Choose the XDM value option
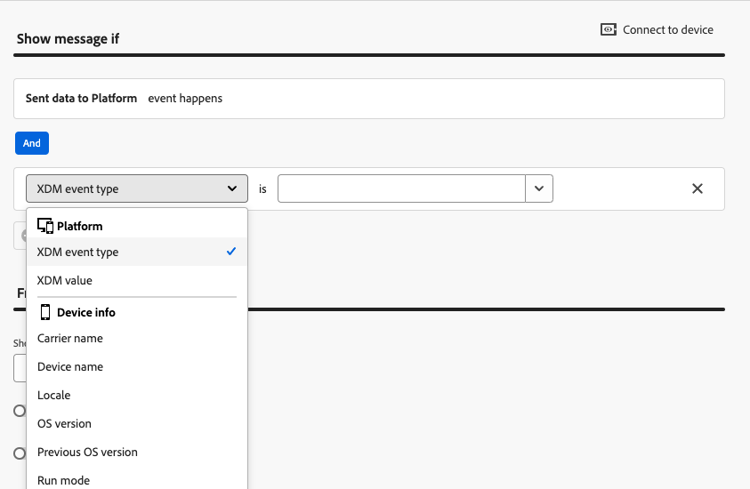This screenshot has height=489, width=750. coord(137,280)
